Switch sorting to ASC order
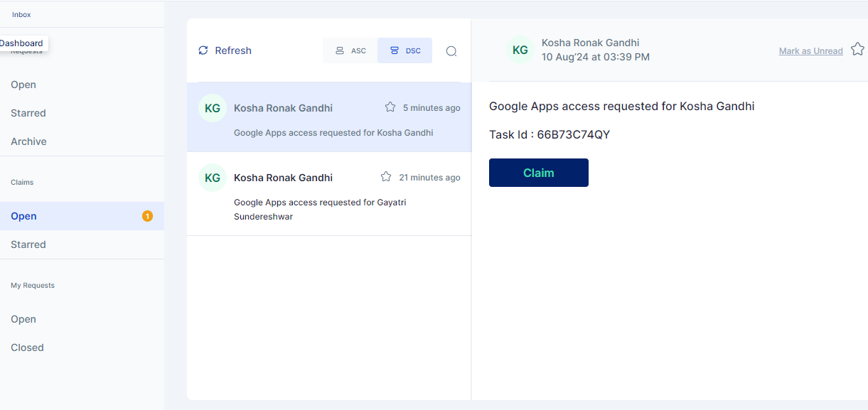This screenshot has height=410, width=868. click(x=350, y=50)
